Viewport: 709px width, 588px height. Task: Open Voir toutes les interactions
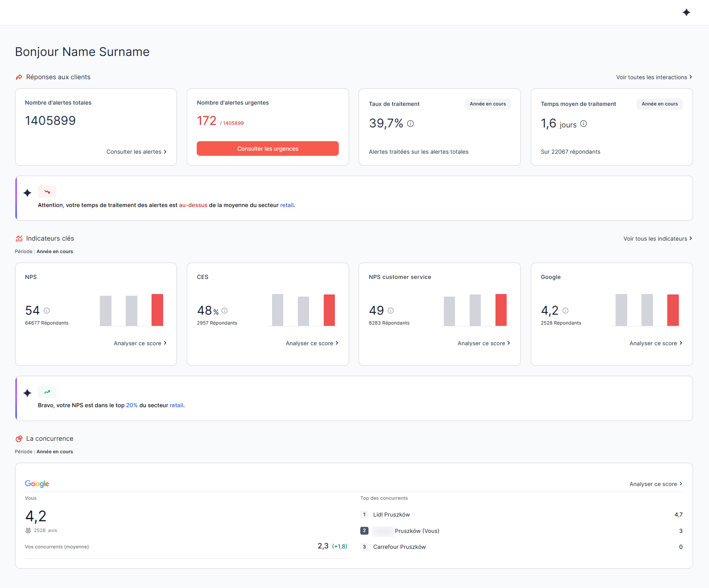click(653, 77)
